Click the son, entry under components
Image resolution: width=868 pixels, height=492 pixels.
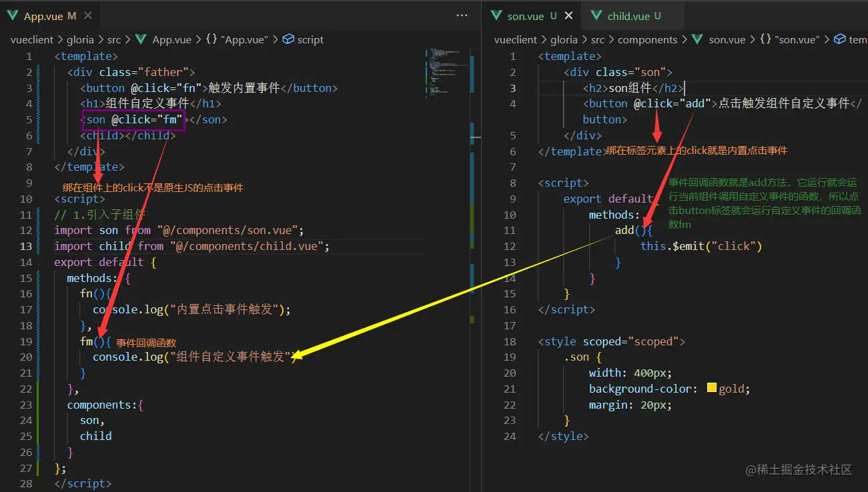pos(93,421)
